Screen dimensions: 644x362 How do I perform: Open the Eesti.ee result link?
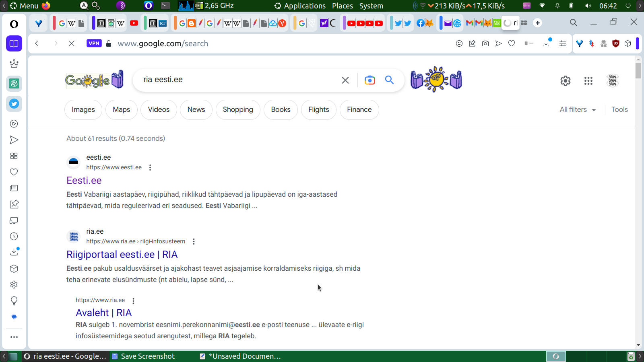[x=84, y=181]
